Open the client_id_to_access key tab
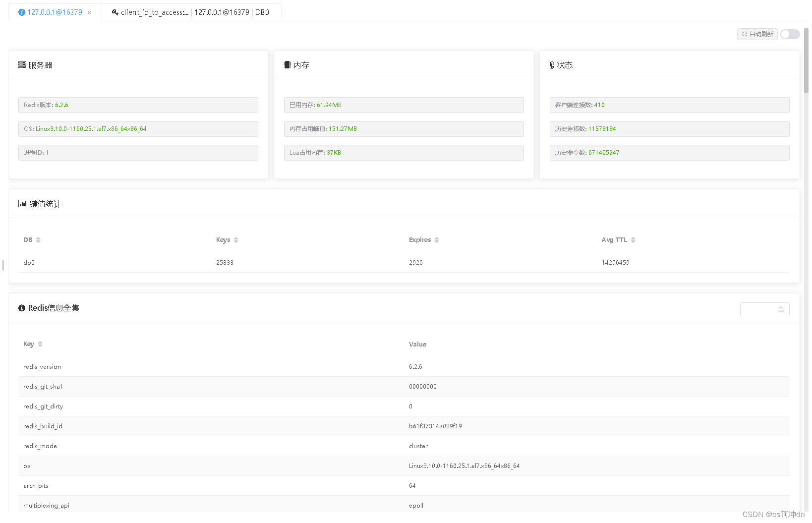 click(x=192, y=12)
